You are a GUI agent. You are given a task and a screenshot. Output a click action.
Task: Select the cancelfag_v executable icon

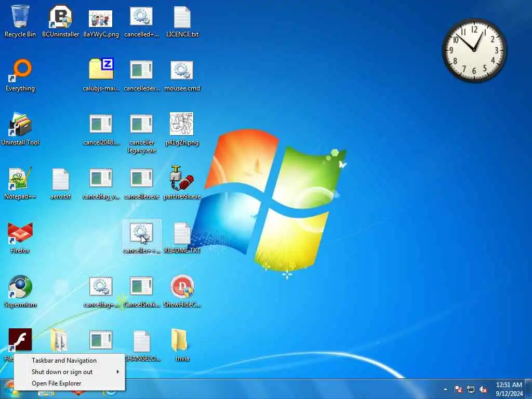click(101, 183)
